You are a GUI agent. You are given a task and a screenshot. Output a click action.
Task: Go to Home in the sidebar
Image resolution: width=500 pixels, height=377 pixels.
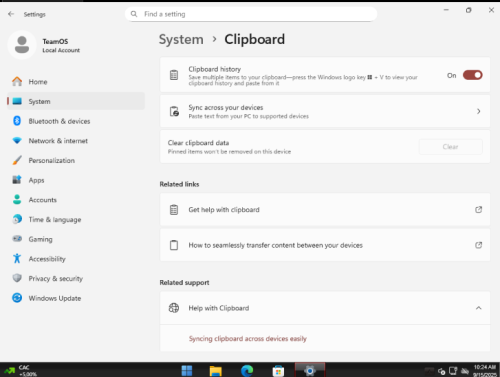[76, 82]
